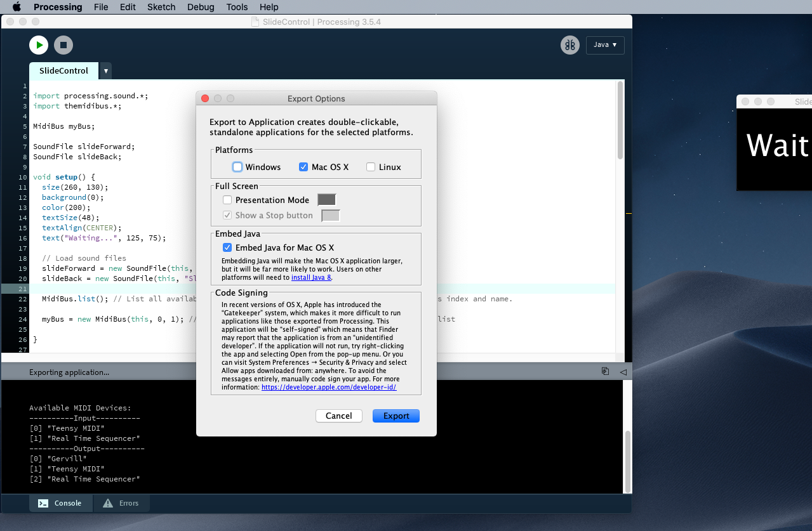Tick the Presentation Mode checkbox
Screen dimensions: 812x531
227,200
